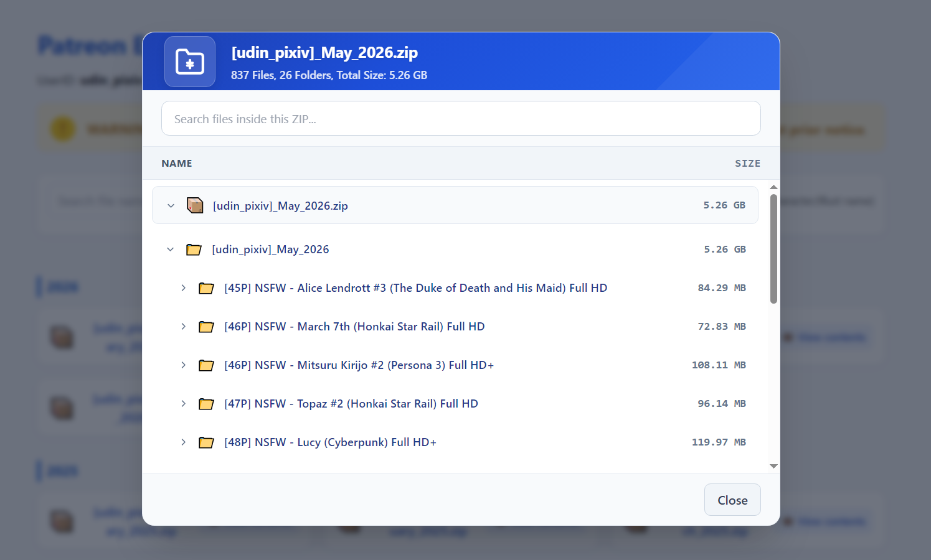Screen dimensions: 931x560
Task: Expand the Topaz #2 folder chevron
Action: click(x=183, y=404)
